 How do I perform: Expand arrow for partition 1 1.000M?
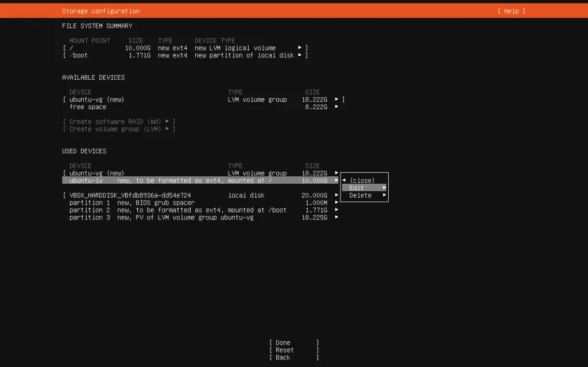coord(336,202)
